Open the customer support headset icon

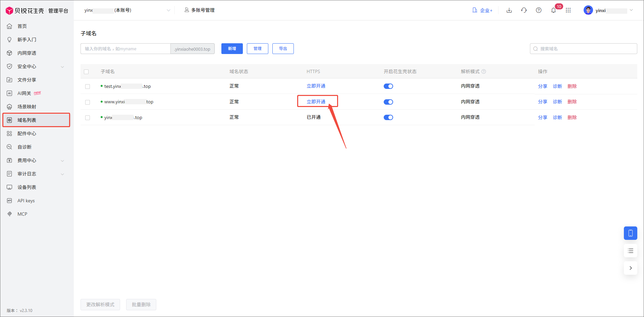(524, 10)
